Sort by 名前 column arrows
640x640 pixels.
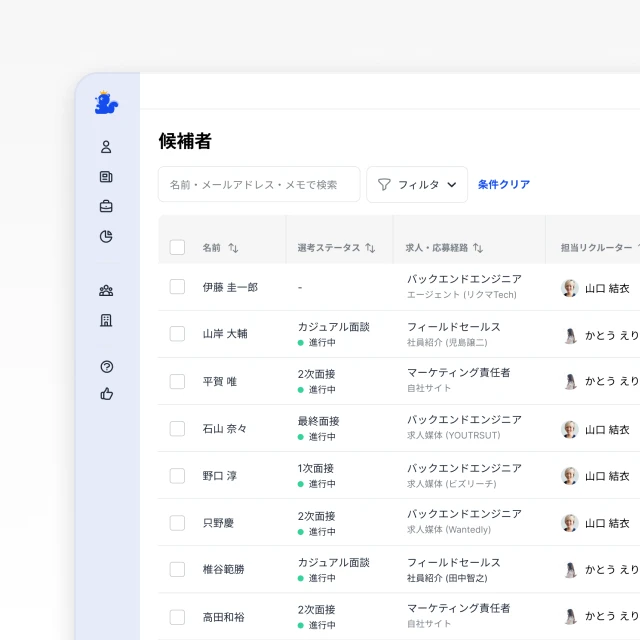(x=233, y=248)
